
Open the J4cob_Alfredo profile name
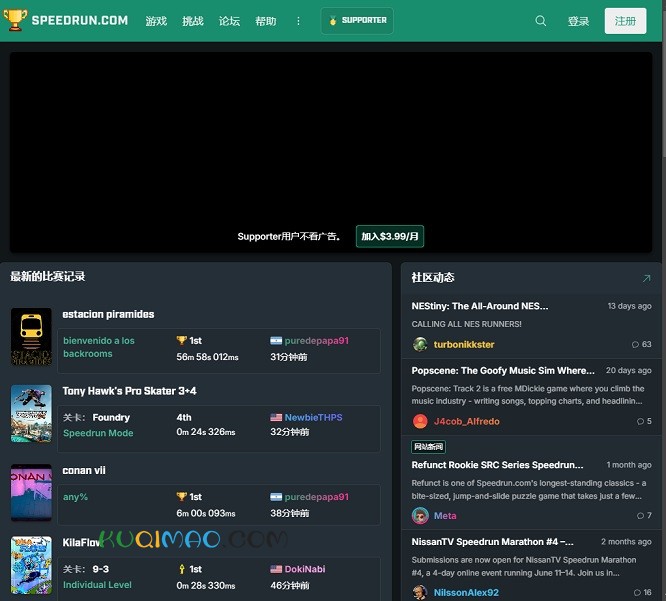(x=466, y=421)
